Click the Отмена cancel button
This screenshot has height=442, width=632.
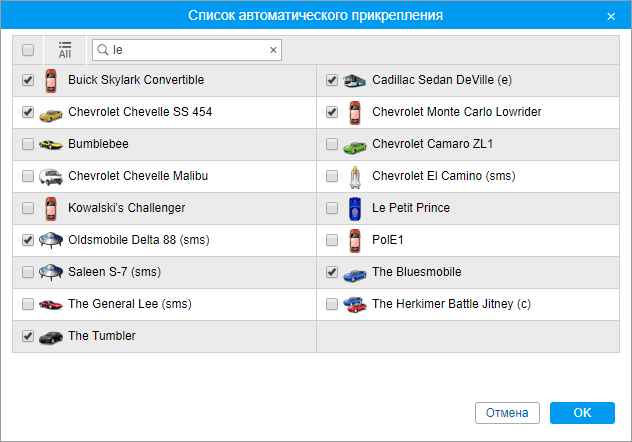507,412
